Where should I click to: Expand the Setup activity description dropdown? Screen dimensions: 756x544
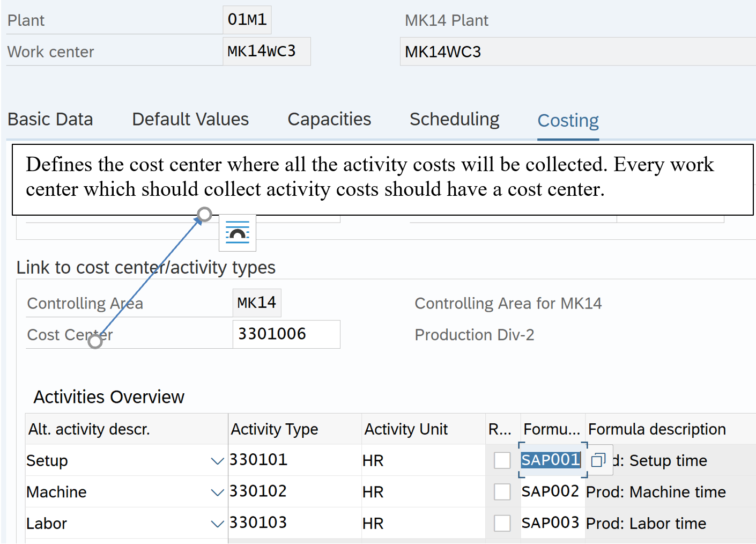pos(217,461)
